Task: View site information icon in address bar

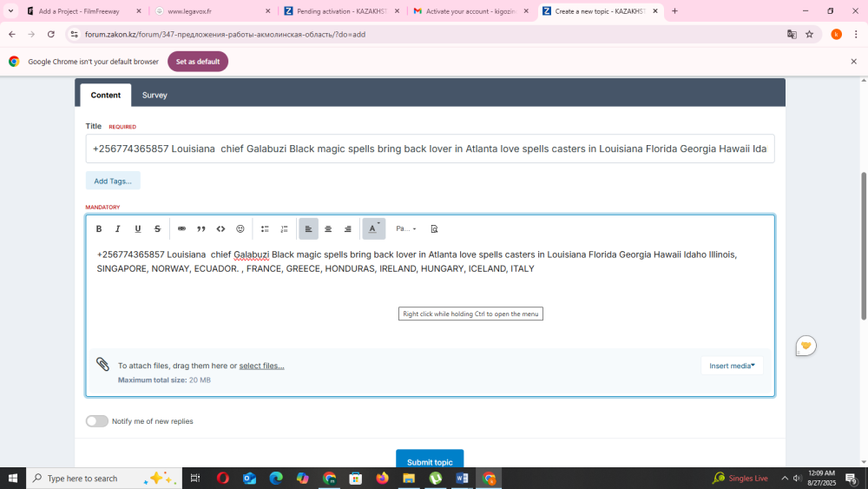Action: pos(74,35)
